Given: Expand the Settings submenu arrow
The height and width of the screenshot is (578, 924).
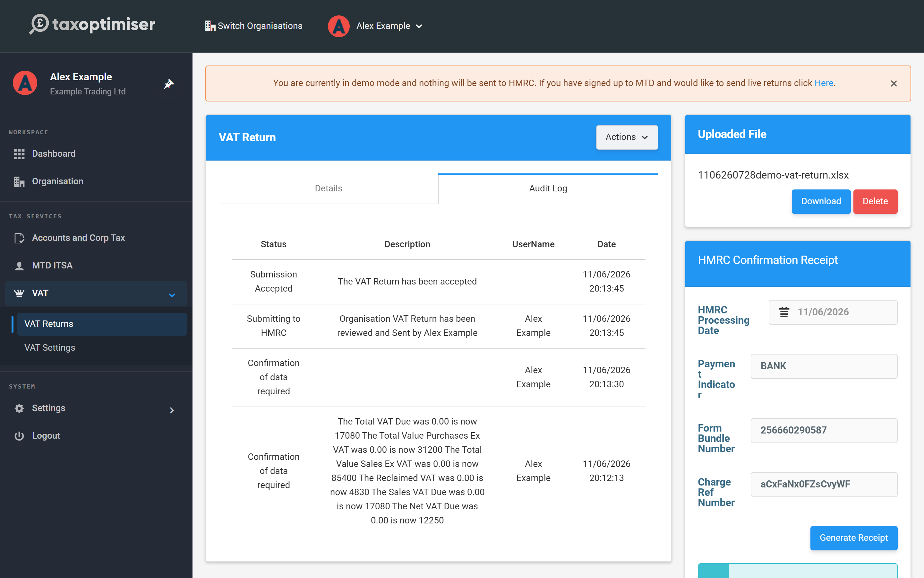Looking at the screenshot, I should coord(172,410).
